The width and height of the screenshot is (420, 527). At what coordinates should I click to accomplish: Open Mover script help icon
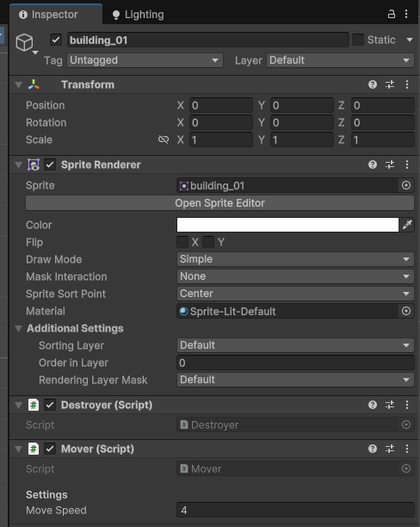373,449
